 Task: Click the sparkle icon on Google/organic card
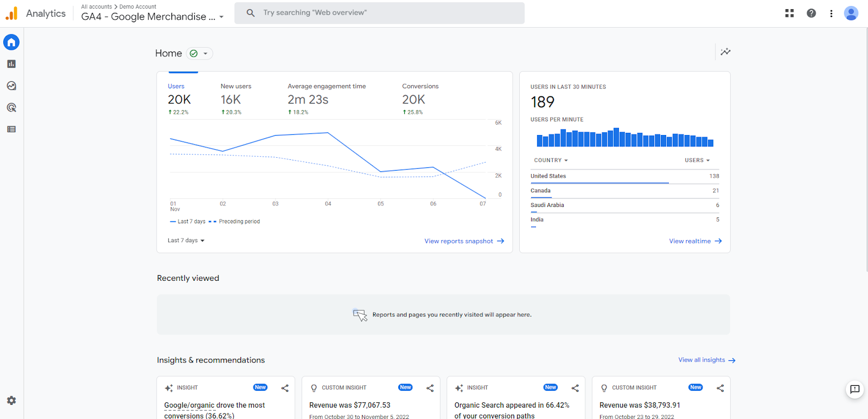tap(169, 388)
